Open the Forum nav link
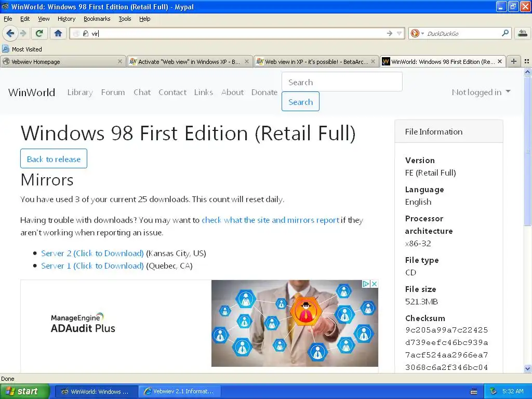The width and height of the screenshot is (532, 399). coord(113,92)
